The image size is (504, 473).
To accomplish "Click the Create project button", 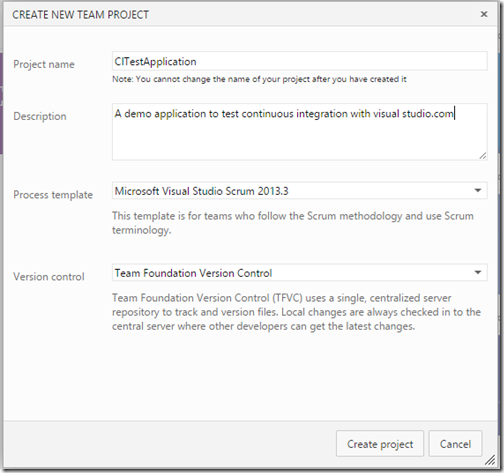I will 380,444.
